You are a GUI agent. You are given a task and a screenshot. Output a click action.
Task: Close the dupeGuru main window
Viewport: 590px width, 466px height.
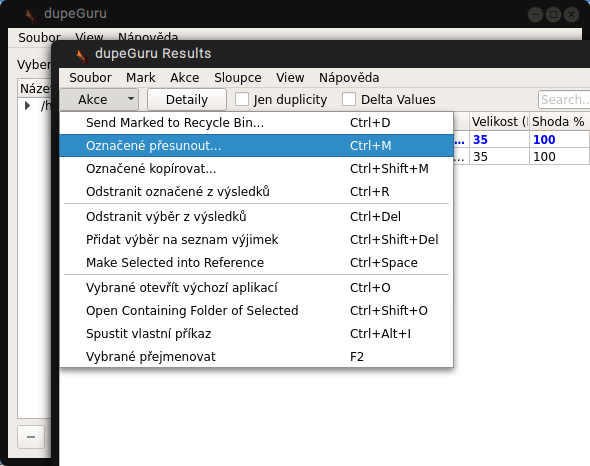pos(572,15)
